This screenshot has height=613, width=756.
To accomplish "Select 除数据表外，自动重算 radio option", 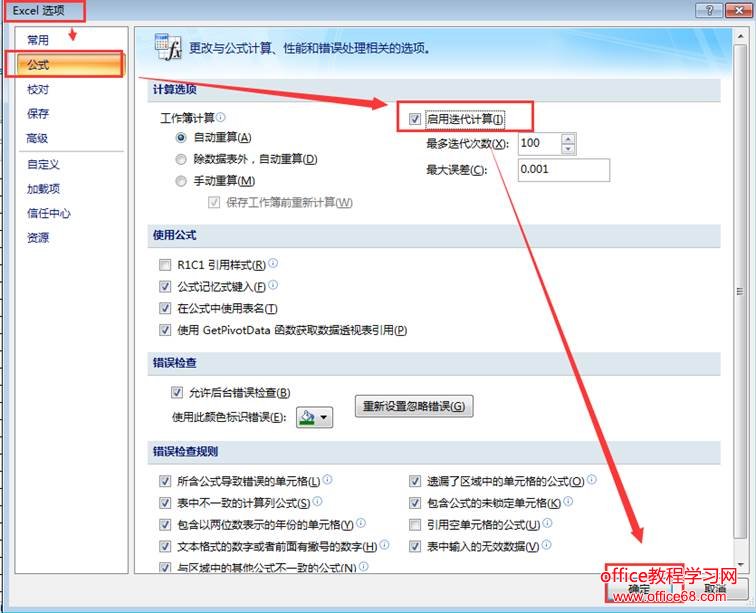I will [x=181, y=159].
